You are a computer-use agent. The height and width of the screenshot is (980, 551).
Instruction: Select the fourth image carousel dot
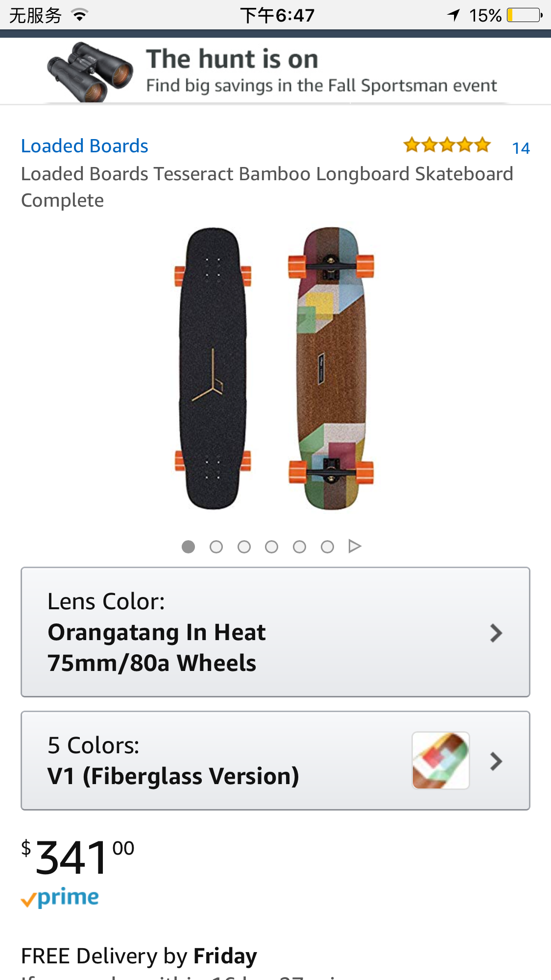(x=271, y=547)
